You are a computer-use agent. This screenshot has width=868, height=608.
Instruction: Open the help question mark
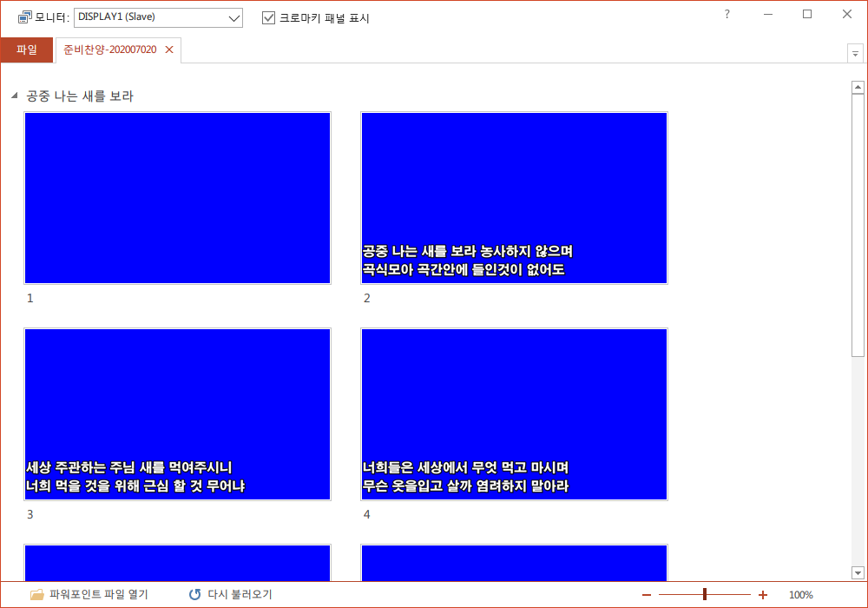tap(727, 15)
